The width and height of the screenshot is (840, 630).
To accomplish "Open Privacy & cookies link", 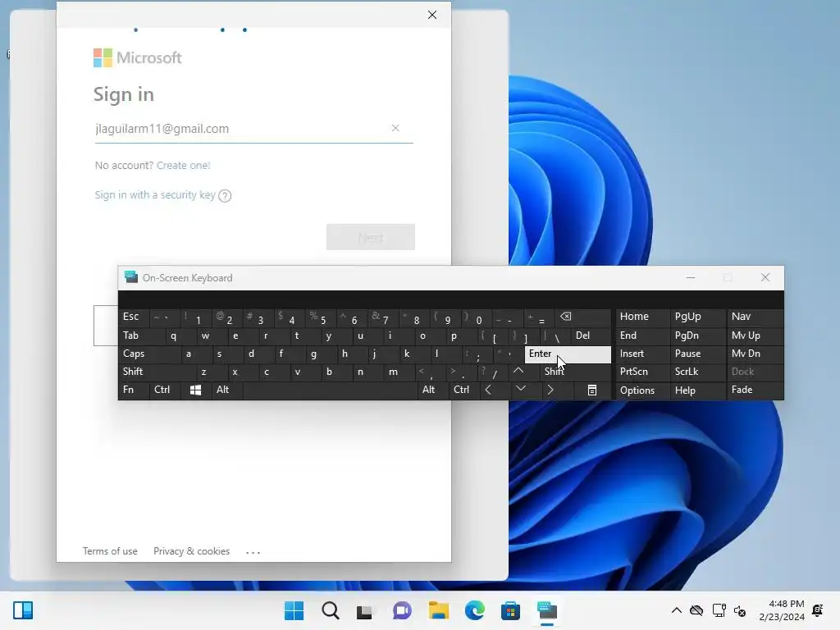I will (191, 551).
